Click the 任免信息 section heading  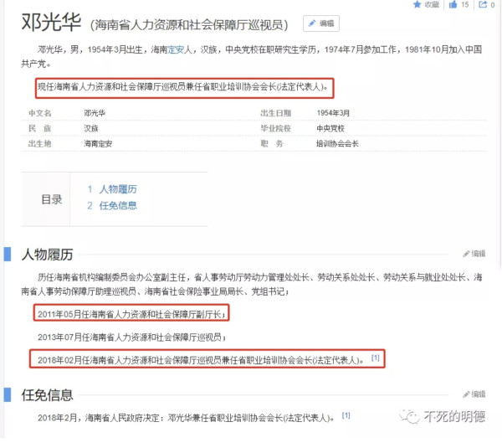(47, 395)
